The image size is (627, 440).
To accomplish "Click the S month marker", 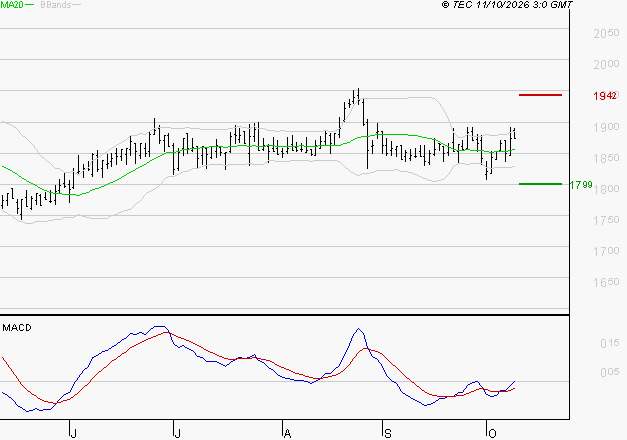I will [387, 433].
